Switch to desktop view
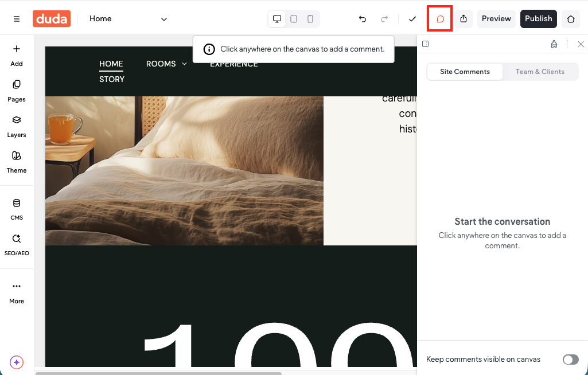Image resolution: width=588 pixels, height=375 pixels. (277, 19)
